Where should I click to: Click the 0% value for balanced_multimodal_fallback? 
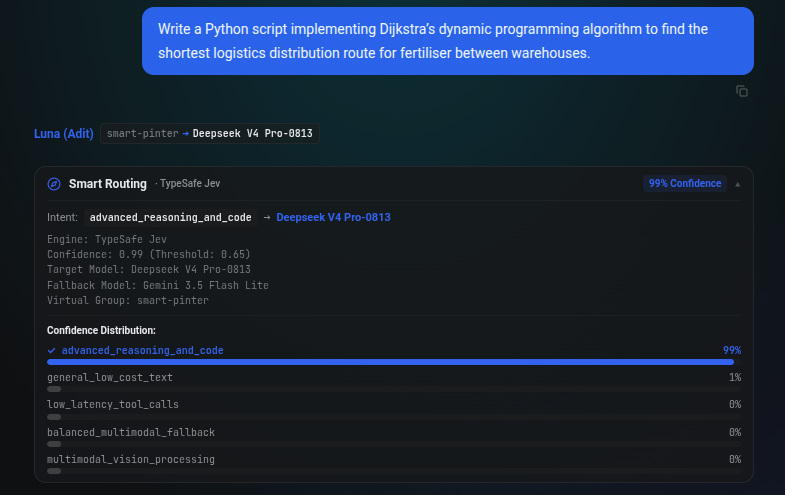coord(735,432)
